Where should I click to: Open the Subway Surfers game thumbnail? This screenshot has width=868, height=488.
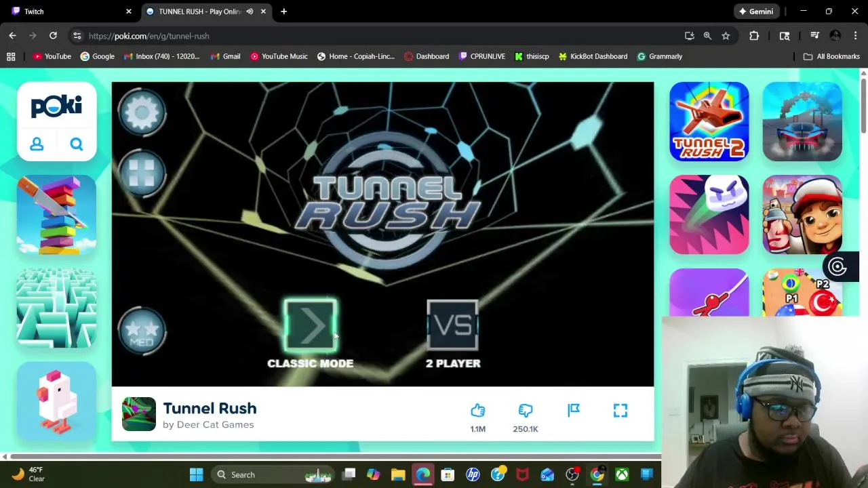click(x=802, y=215)
